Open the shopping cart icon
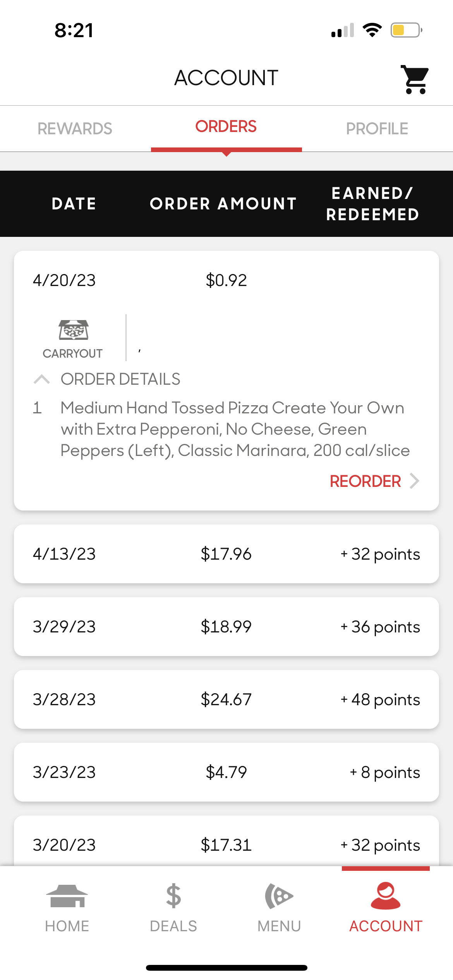 click(415, 79)
